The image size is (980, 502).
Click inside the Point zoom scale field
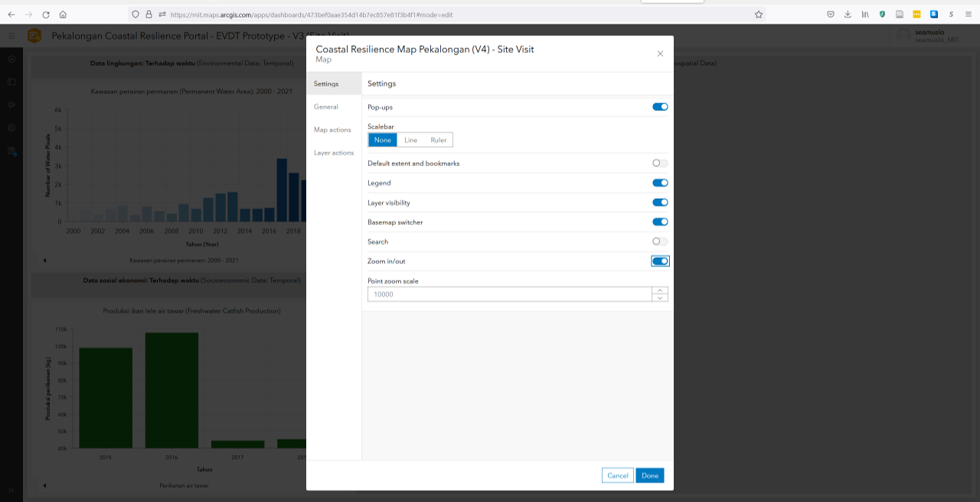point(505,294)
